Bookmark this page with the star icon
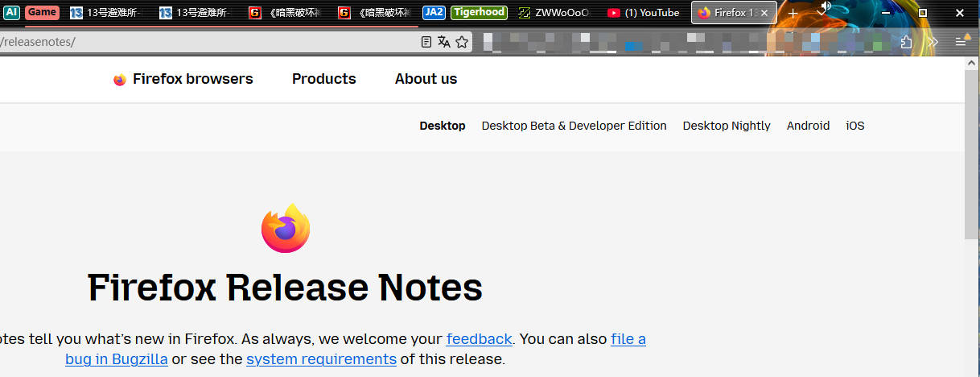 click(x=462, y=42)
